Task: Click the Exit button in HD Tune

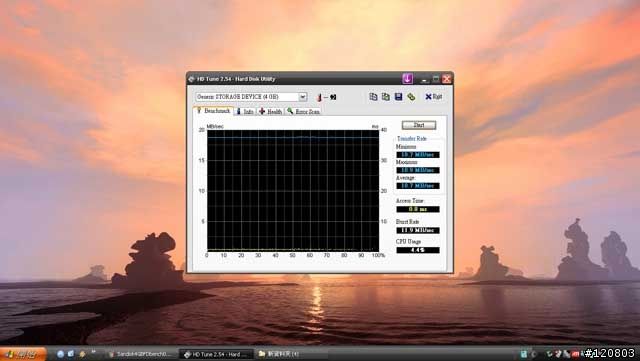Action: coord(433,97)
